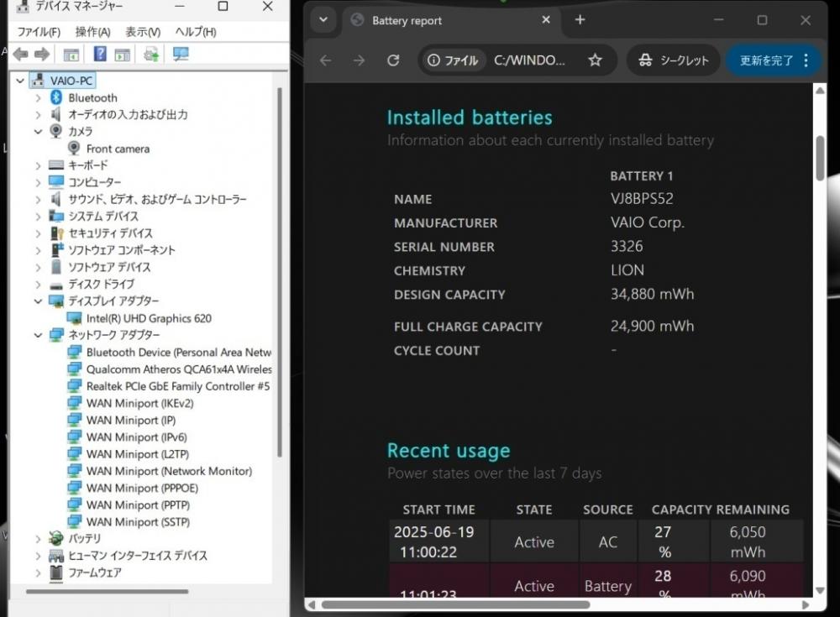This screenshot has width=840, height=617.
Task: Click the battery name value VJ8BPS52
Action: (642, 199)
